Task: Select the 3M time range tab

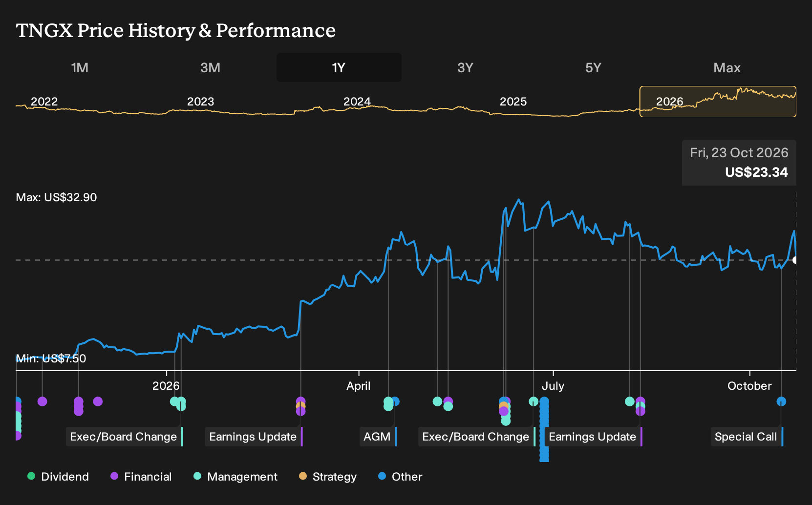Action: tap(210, 67)
